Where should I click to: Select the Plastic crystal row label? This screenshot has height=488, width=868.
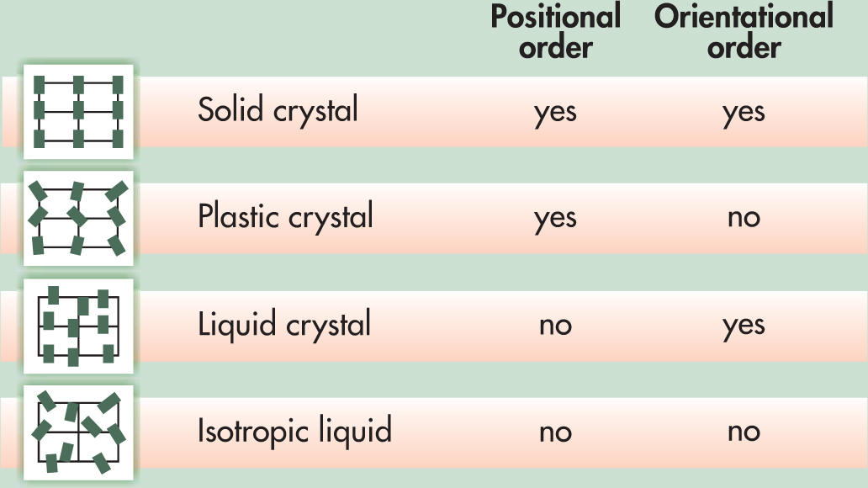[x=285, y=217]
